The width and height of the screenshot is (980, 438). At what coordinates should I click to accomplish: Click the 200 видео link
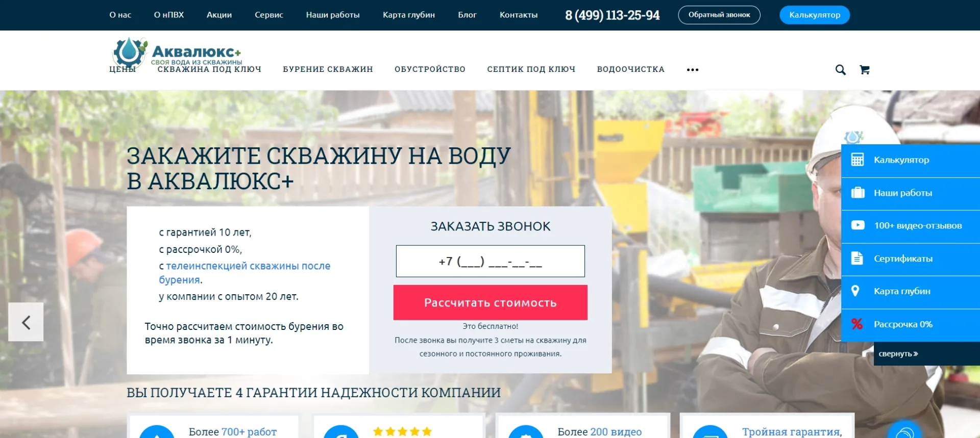pyautogui.click(x=616, y=432)
